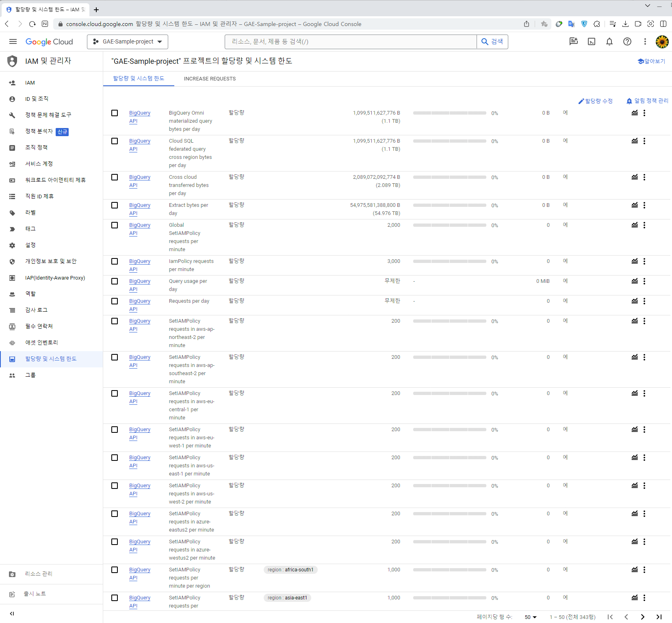The width and height of the screenshot is (672, 623).
Task: Check Global SetIAMPolicy requests row
Action: point(115,225)
